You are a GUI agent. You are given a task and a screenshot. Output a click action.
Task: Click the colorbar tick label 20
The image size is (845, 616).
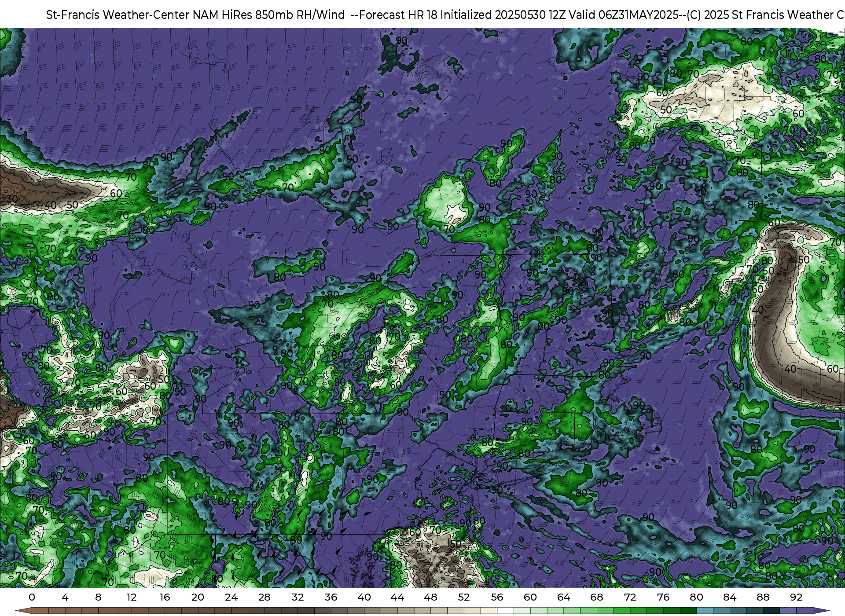pos(198,597)
